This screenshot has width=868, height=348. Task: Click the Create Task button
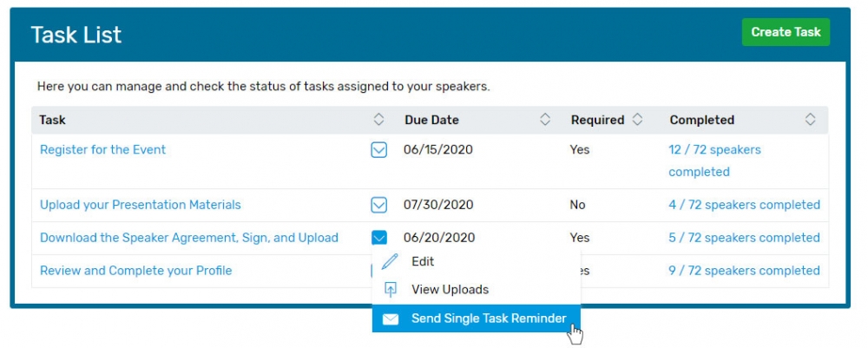(786, 32)
